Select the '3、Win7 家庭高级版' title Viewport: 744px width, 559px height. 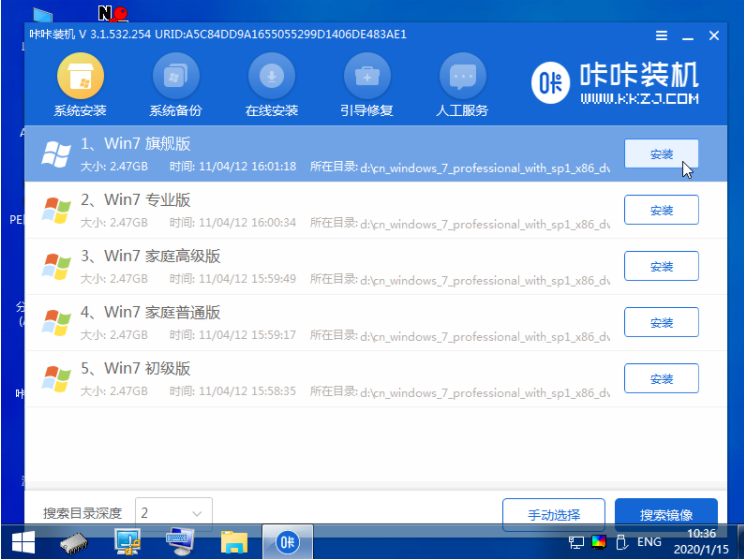[150, 256]
